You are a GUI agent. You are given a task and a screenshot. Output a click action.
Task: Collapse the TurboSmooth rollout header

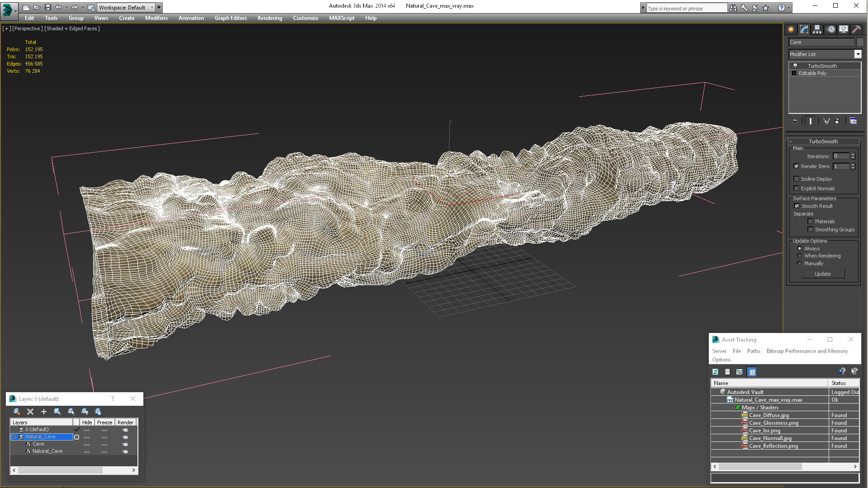click(x=823, y=141)
